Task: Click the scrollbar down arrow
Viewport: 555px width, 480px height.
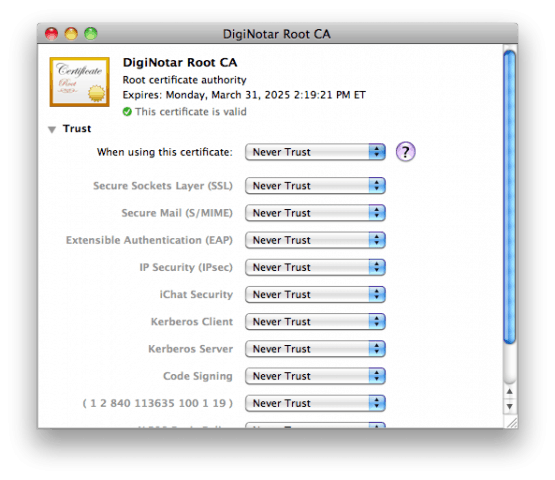Action: point(510,406)
